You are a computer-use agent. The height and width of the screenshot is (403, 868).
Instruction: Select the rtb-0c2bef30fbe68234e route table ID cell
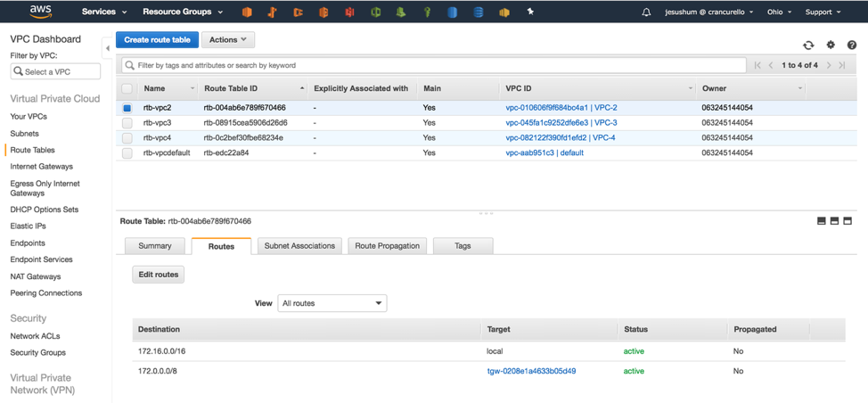243,138
